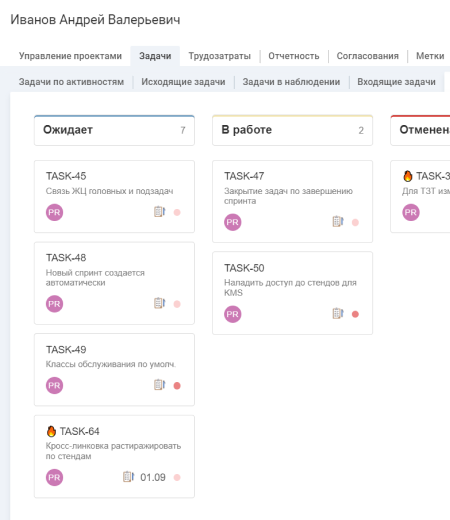
Task: Open the TASK-50 task link
Action: (244, 268)
